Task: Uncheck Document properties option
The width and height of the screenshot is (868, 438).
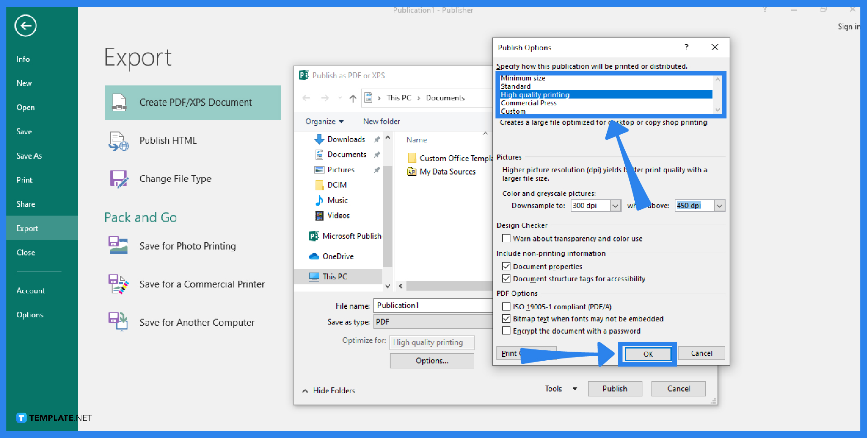Action: pos(506,266)
